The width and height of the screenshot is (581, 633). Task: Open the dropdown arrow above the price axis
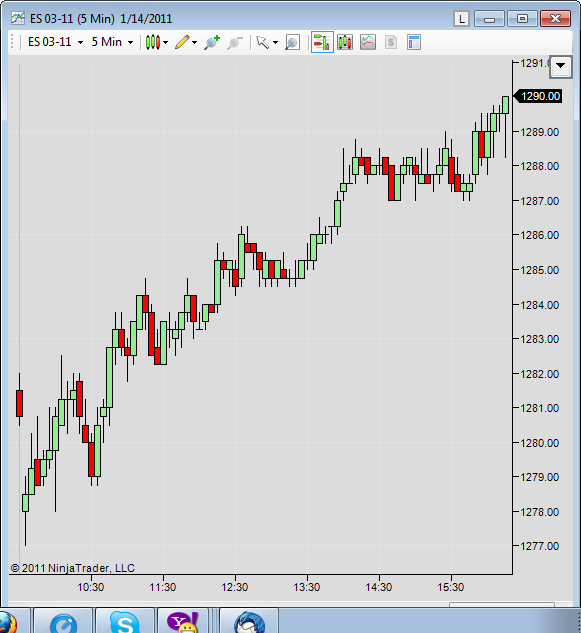(560, 66)
